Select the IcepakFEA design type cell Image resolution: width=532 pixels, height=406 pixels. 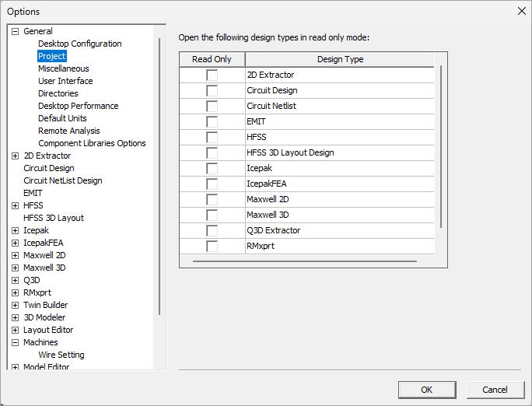pyautogui.click(x=340, y=184)
